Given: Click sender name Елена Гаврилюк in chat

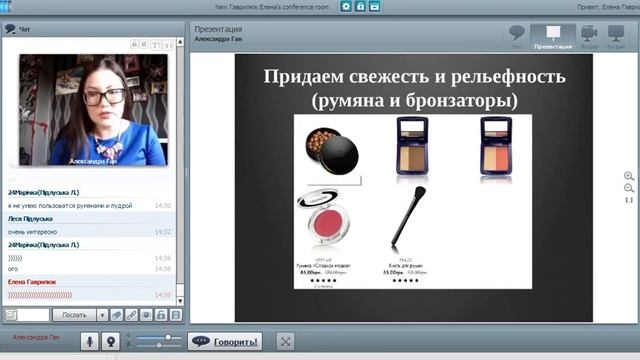Looking at the screenshot, I should click(32, 282).
